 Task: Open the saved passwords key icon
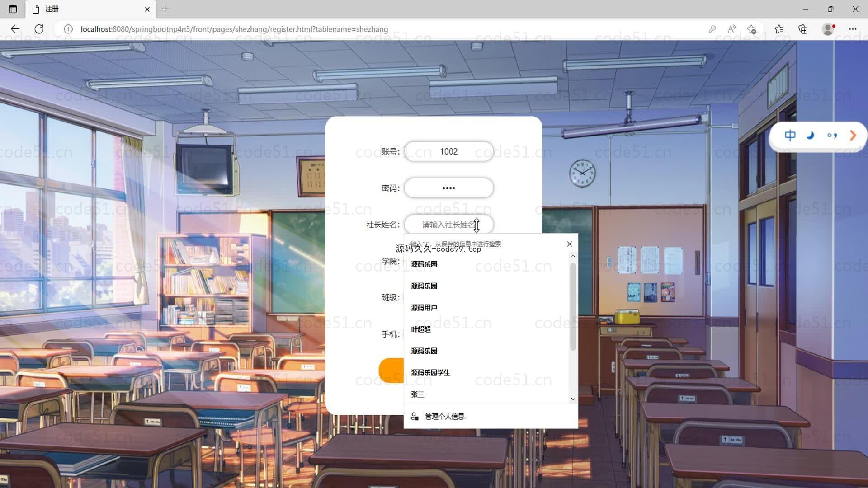click(x=712, y=29)
